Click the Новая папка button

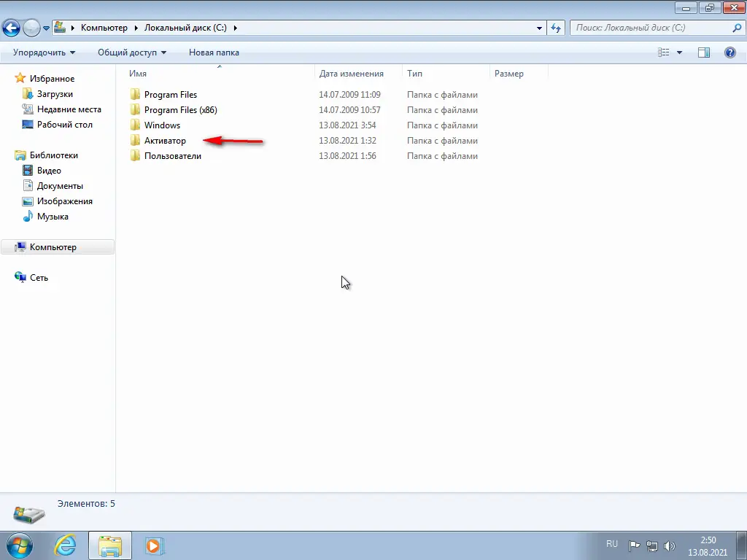213,52
